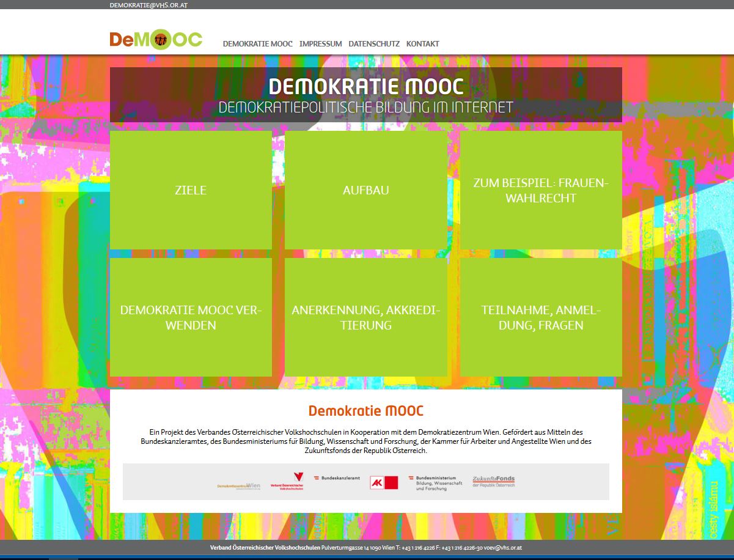Image resolution: width=734 pixels, height=560 pixels.
Task: Click the Verband Österreichischer Volkshochschulen logo
Action: (x=287, y=482)
